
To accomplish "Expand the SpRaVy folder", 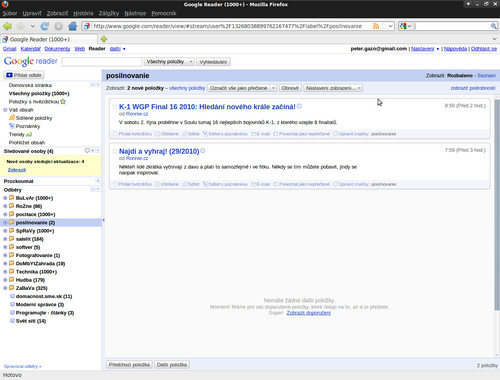I will click(5, 231).
